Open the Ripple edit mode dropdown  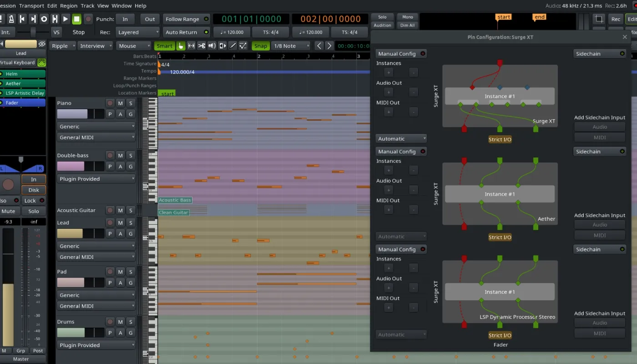tap(63, 46)
